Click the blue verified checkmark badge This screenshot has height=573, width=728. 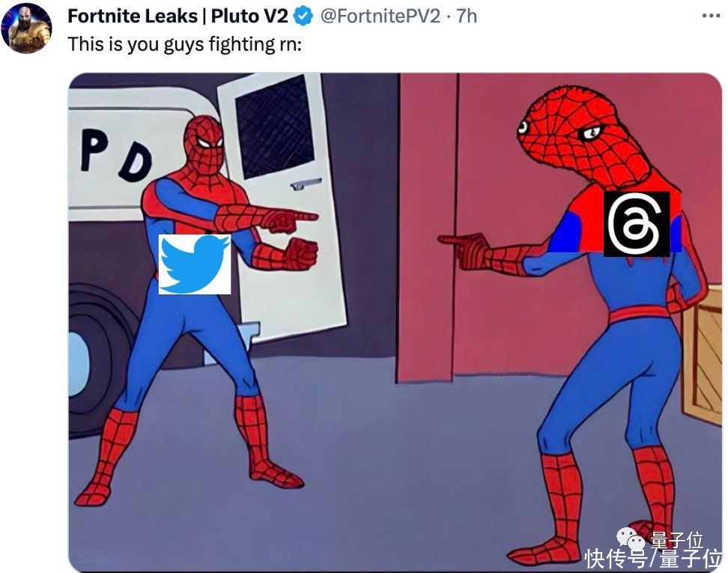[303, 16]
